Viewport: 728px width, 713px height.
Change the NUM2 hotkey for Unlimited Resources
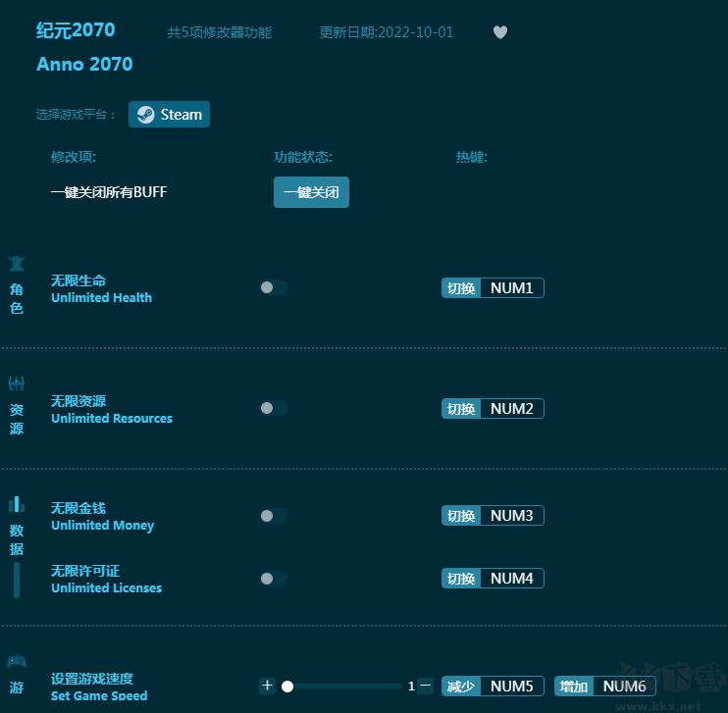[x=511, y=409]
